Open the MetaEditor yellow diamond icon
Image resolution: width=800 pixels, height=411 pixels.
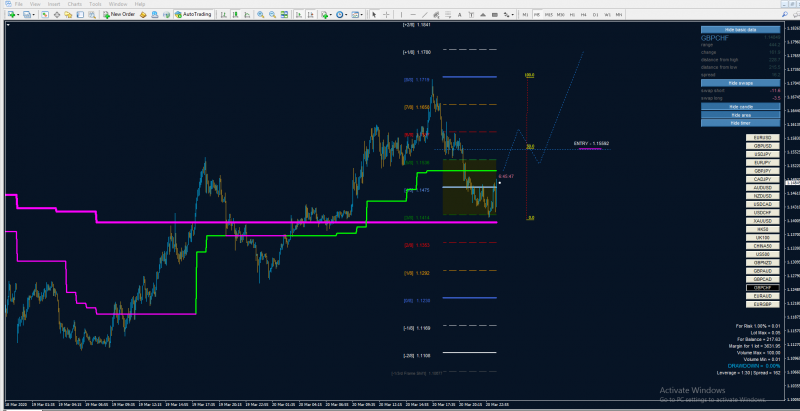pos(143,15)
